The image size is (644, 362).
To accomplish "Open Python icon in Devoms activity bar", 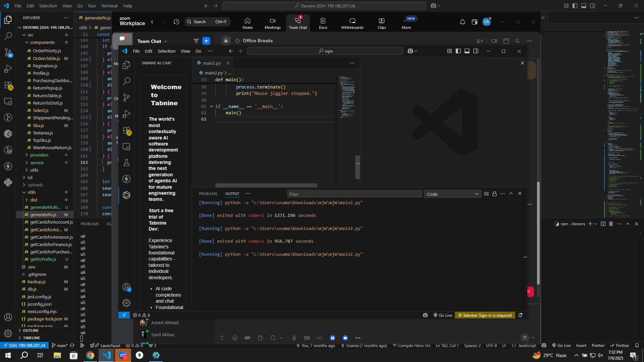I will coord(8,183).
